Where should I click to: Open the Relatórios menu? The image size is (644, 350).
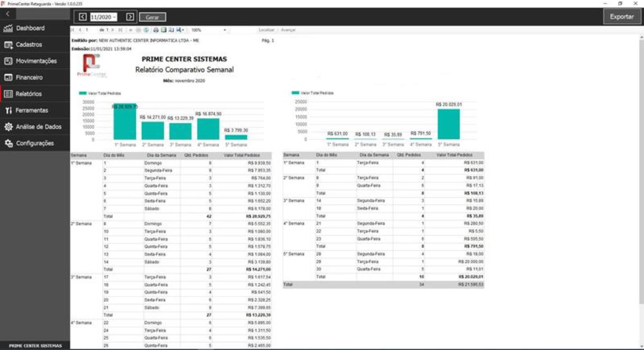pos(35,94)
